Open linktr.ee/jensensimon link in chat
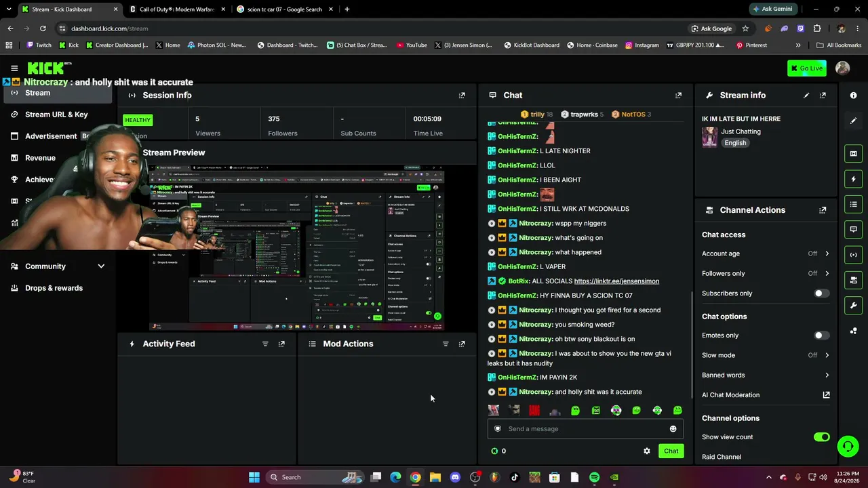This screenshot has height=488, width=868. pyautogui.click(x=616, y=281)
